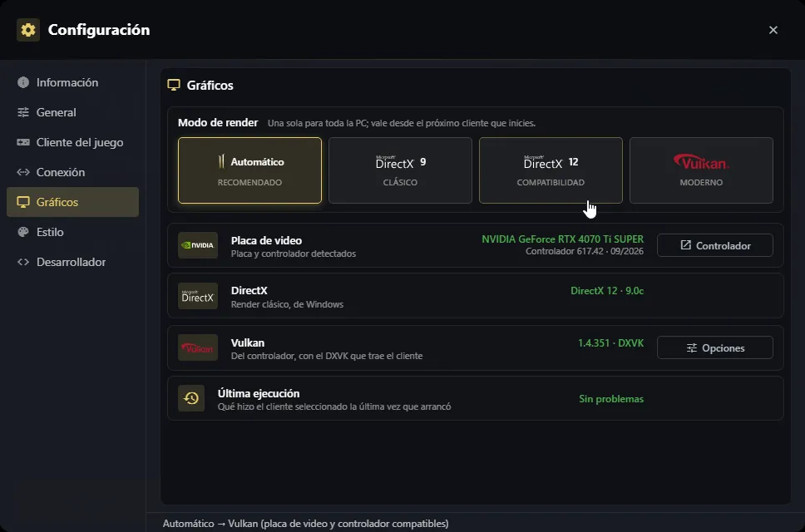Click the 'Render clásico, de Windows' description
Screen dimensions: 805x532
287,304
